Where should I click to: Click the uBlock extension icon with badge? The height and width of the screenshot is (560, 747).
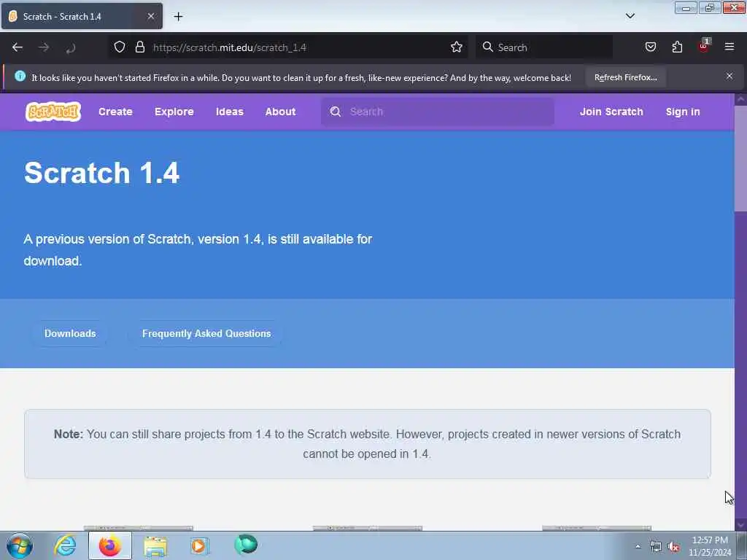coord(704,46)
